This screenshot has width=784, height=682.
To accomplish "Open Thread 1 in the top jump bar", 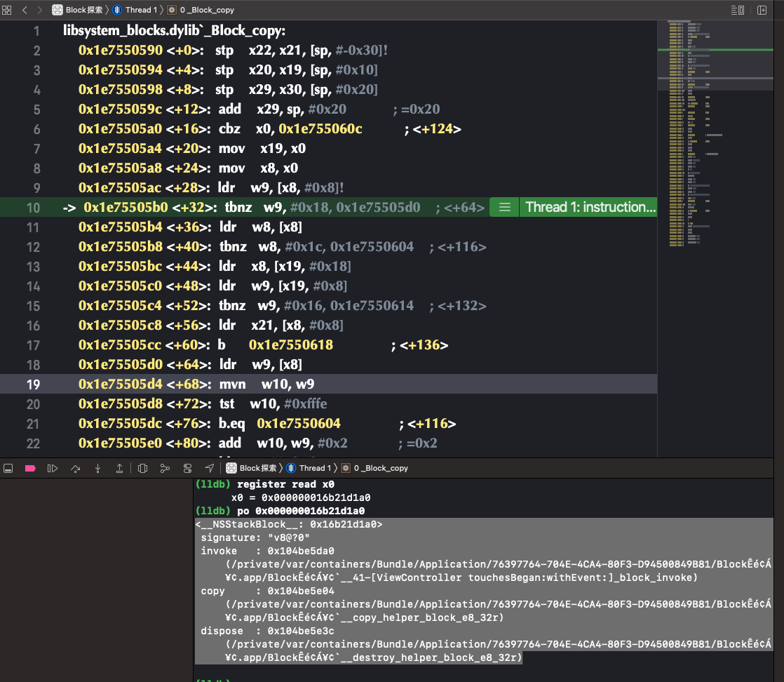I will (135, 10).
